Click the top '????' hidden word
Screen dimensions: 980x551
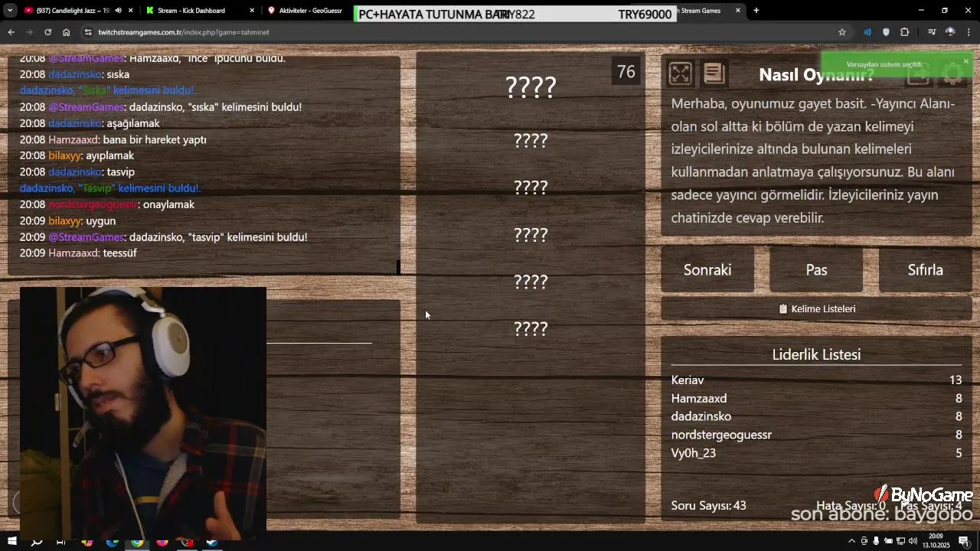(531, 87)
